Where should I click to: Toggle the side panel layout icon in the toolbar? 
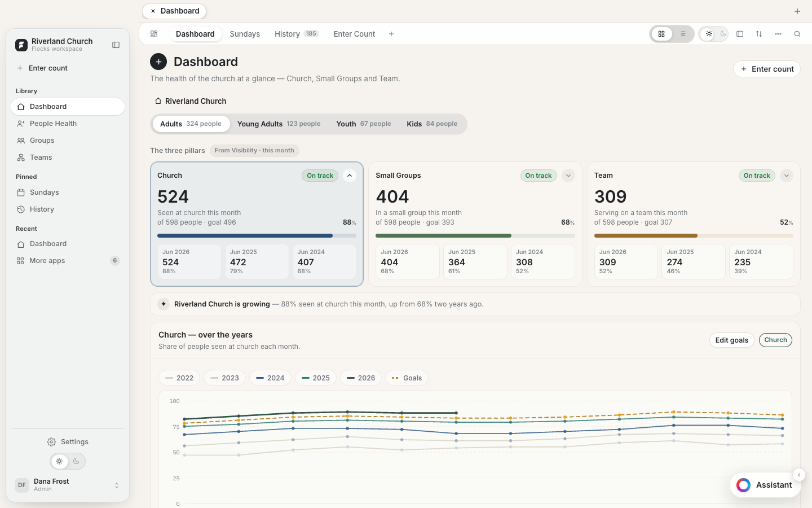(x=740, y=34)
